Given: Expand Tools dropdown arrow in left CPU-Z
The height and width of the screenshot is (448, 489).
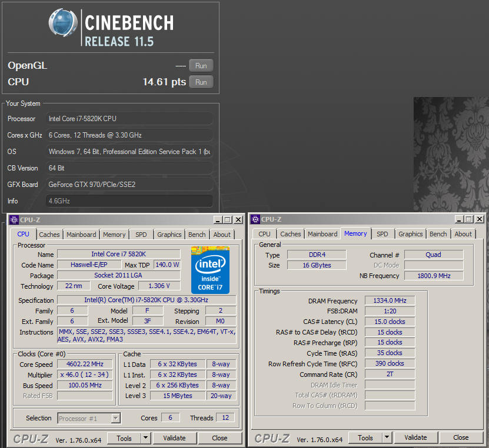Looking at the screenshot, I should coord(146,439).
